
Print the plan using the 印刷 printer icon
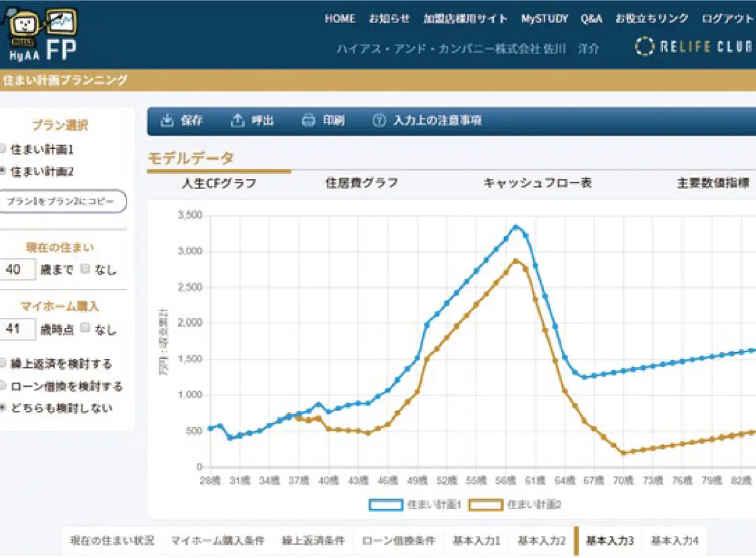pyautogui.click(x=309, y=121)
